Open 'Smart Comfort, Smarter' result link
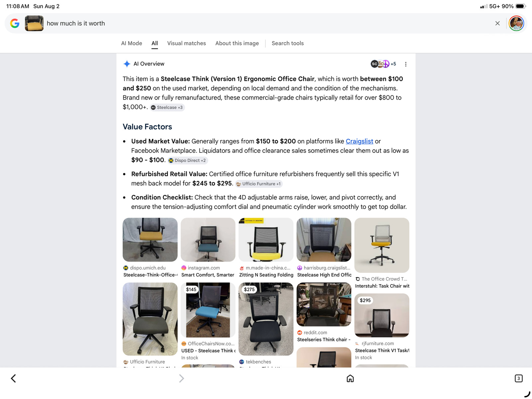 pyautogui.click(x=208, y=275)
